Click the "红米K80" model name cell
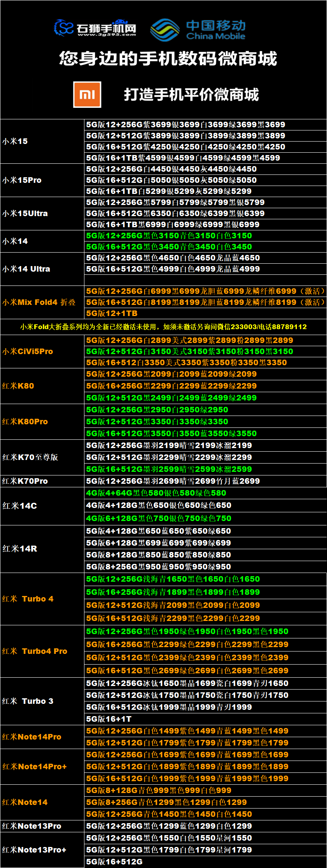327x868 pixels. (x=42, y=386)
